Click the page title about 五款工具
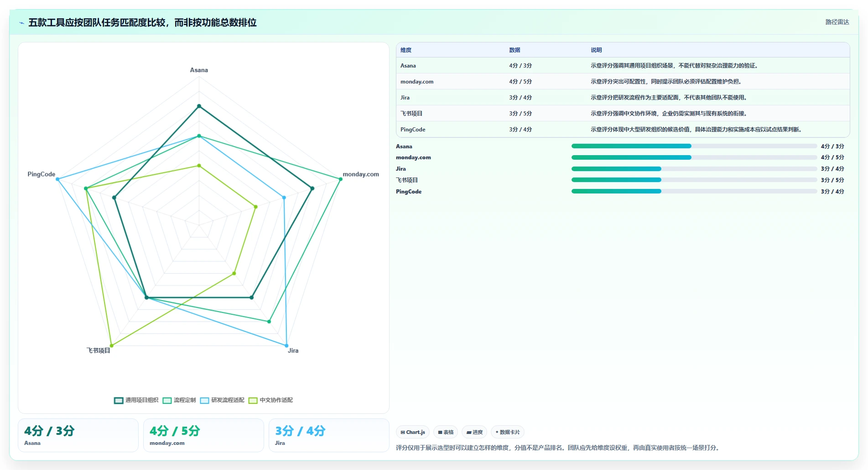The image size is (868, 470). [142, 22]
